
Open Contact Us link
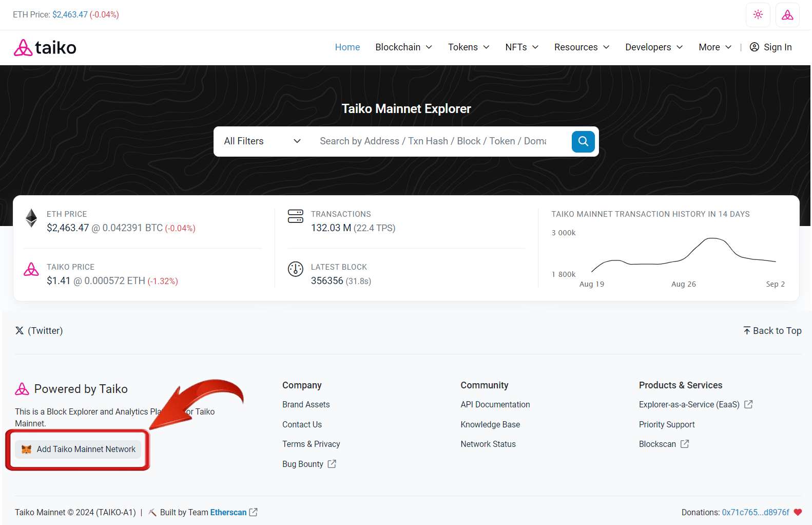click(302, 425)
